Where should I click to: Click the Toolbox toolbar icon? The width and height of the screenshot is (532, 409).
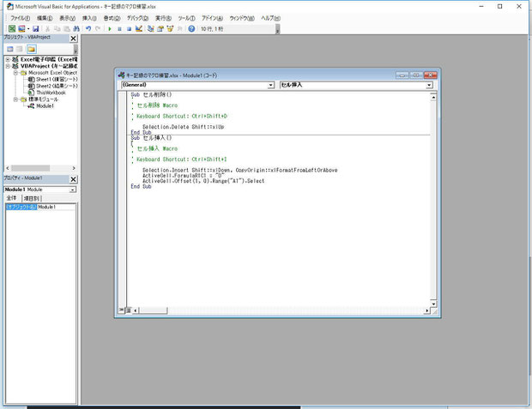180,29
